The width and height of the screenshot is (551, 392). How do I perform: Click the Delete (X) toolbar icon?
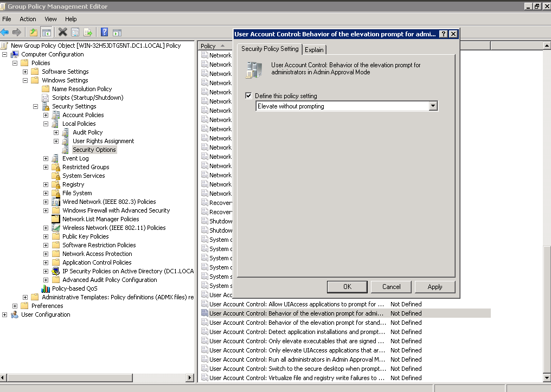[x=63, y=32]
